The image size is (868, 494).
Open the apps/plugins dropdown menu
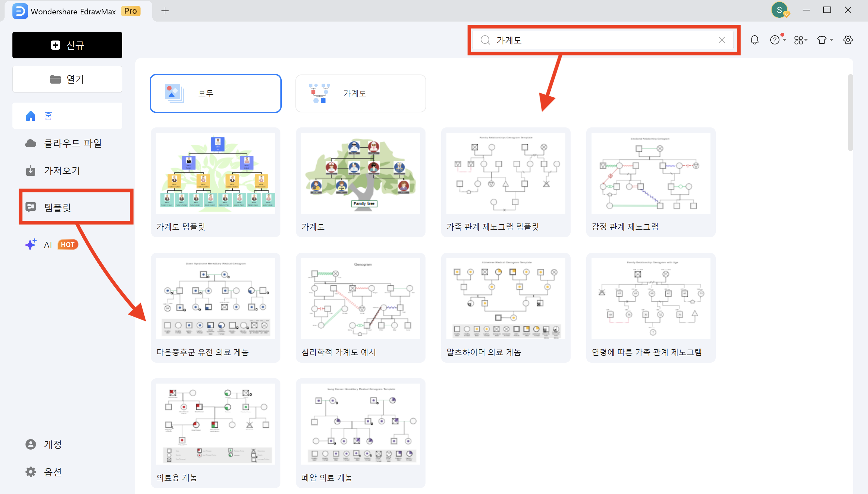(800, 40)
